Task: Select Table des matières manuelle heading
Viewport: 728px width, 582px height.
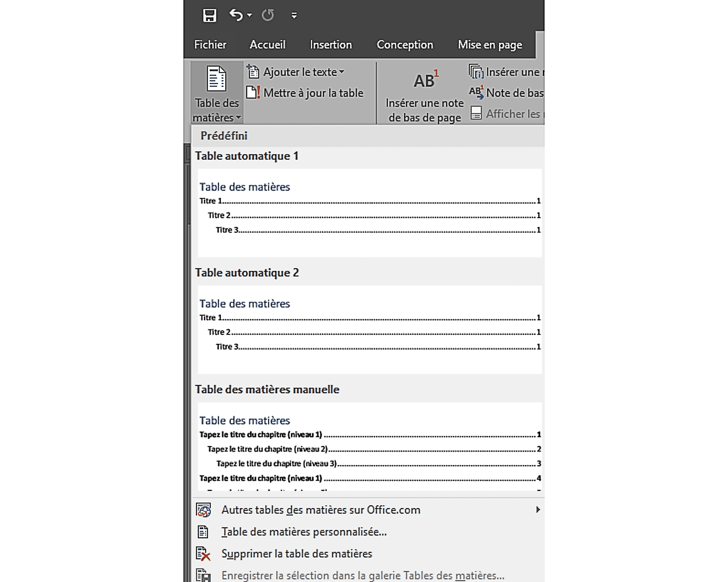Action: tap(267, 390)
